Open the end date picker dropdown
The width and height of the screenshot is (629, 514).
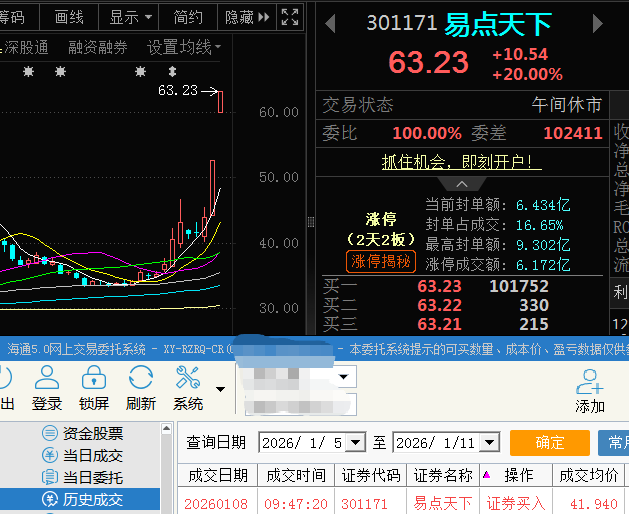[489, 443]
